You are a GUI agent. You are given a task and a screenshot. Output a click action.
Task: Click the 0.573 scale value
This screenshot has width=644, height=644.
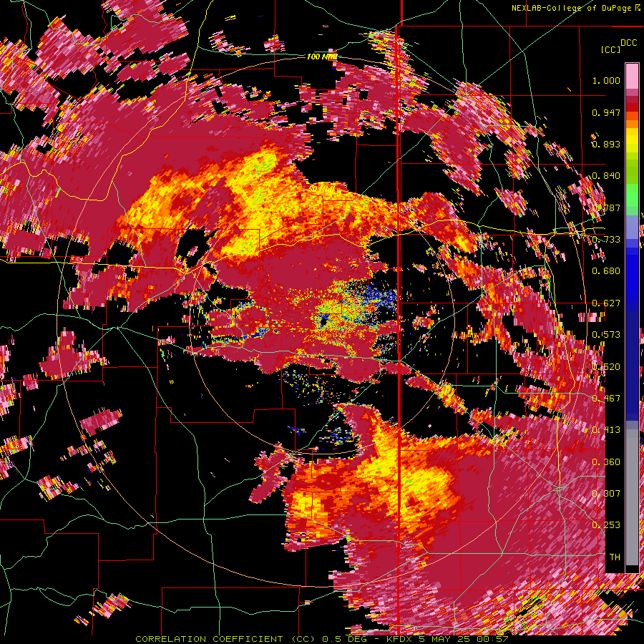click(606, 335)
